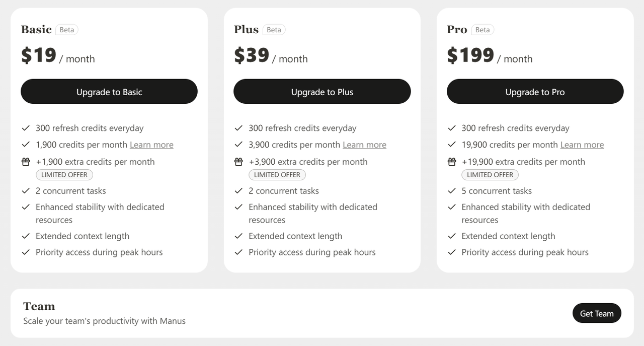Click the gift icon in Pro plan
The image size is (644, 346).
coord(452,162)
